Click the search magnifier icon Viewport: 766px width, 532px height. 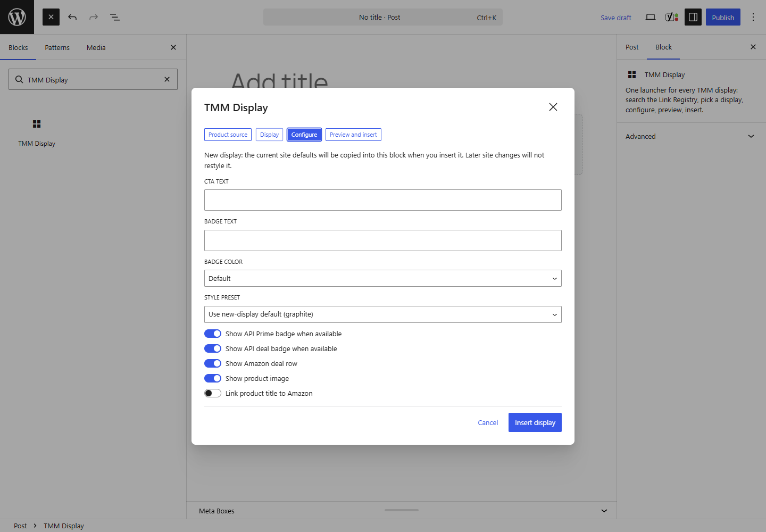tap(19, 79)
